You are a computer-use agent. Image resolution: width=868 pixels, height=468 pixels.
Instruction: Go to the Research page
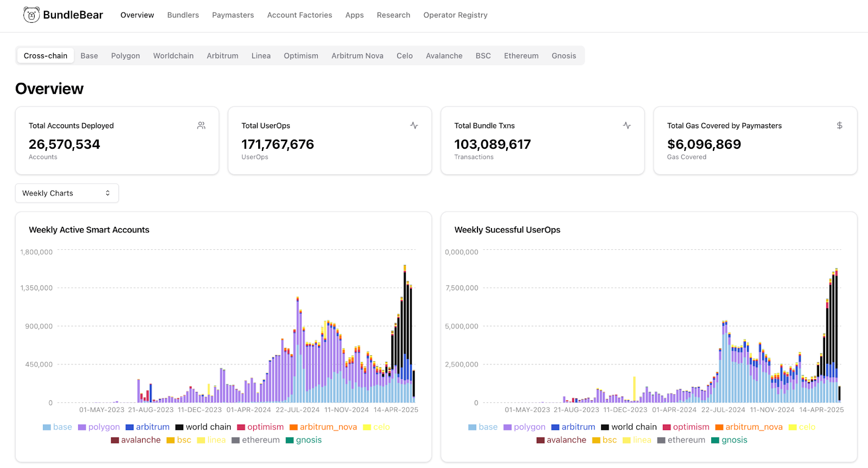393,15
